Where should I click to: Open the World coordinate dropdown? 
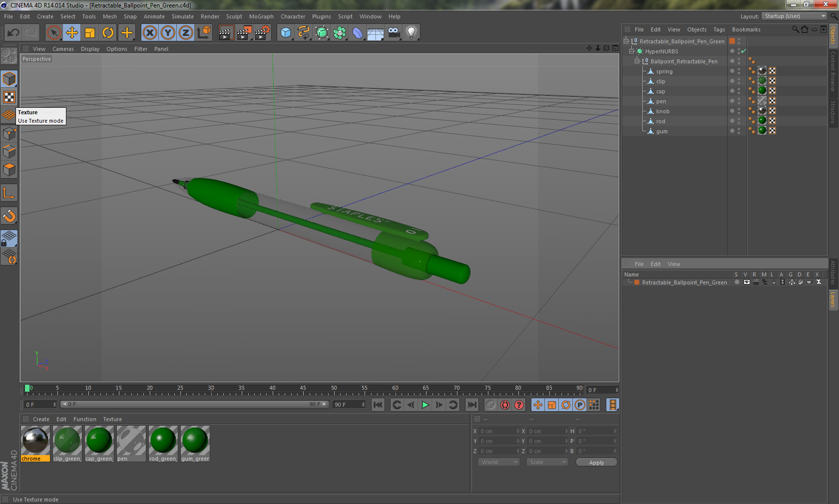click(x=499, y=462)
